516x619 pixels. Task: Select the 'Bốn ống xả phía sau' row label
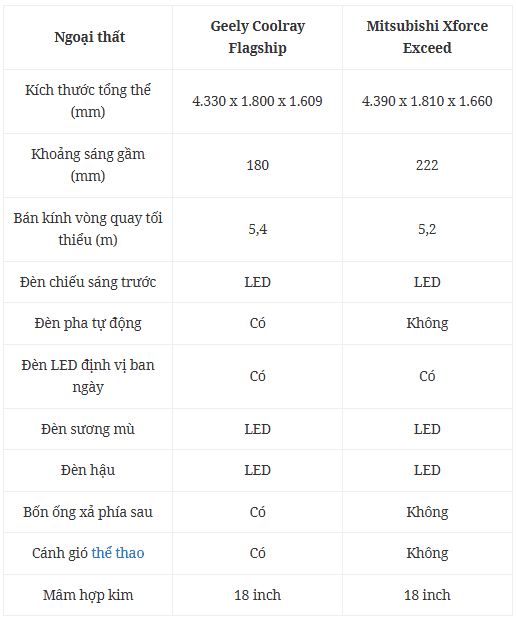(x=88, y=512)
